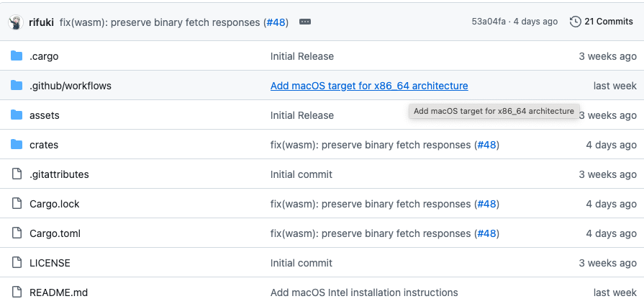Click '4 days ago' beside commit hash

click(535, 22)
